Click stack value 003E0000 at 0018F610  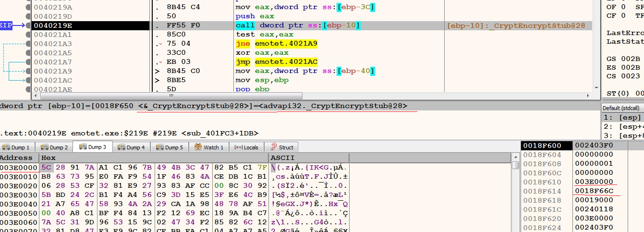click(x=594, y=182)
